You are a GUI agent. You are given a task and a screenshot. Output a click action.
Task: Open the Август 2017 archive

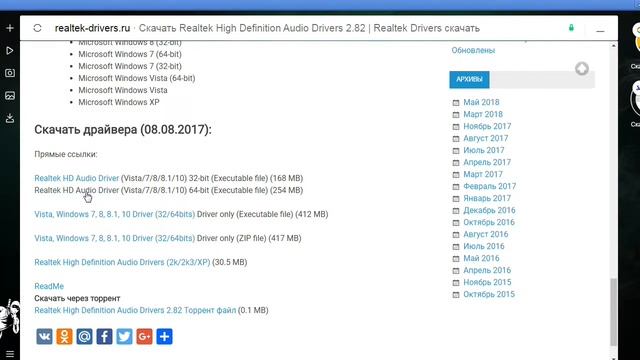click(486, 138)
